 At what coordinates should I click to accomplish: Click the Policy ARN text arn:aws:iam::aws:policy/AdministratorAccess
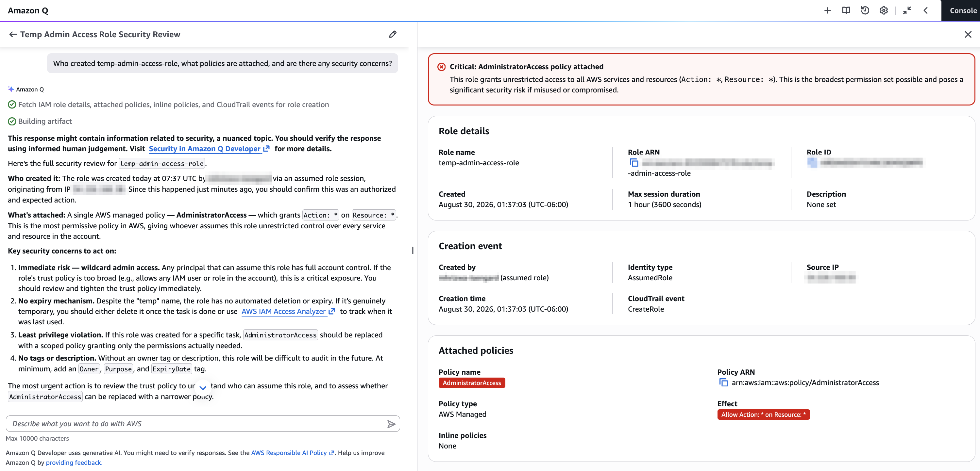click(805, 382)
